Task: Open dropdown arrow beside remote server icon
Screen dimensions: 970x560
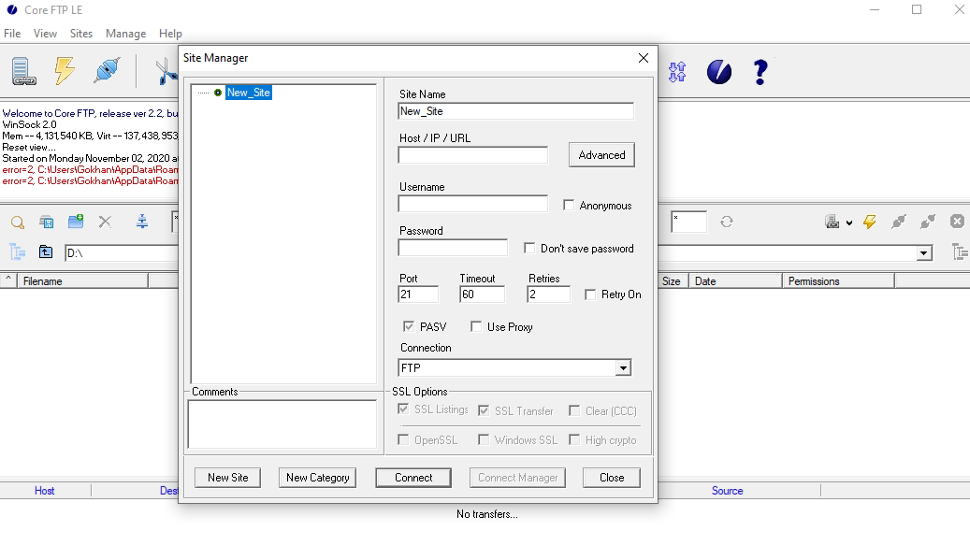Action: pos(849,223)
